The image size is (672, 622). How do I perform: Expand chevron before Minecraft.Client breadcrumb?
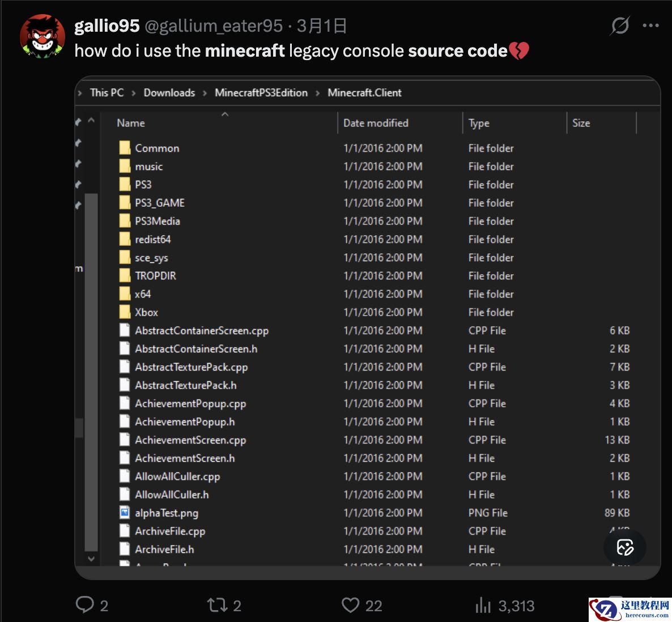tap(317, 93)
